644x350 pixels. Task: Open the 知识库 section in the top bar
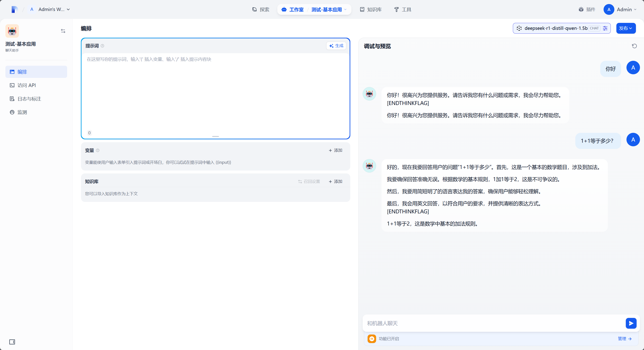(x=371, y=9)
